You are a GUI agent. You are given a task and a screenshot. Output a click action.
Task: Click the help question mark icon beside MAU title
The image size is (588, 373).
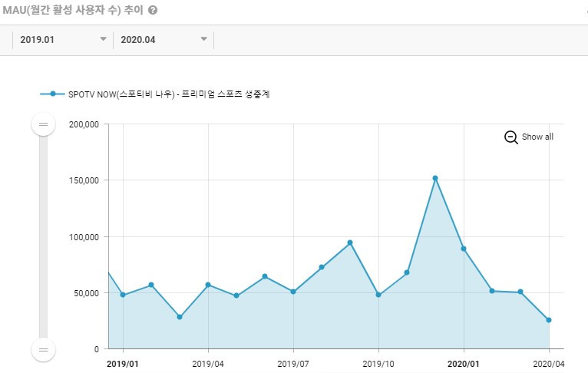click(x=153, y=10)
